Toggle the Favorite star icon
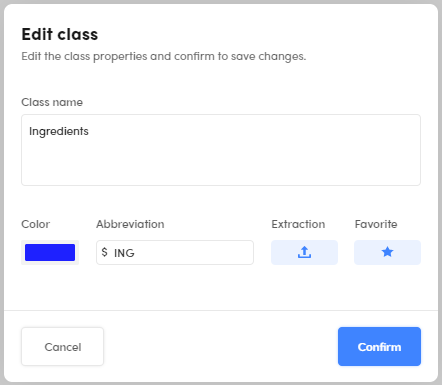Image resolution: width=442 pixels, height=385 pixels. [387, 252]
